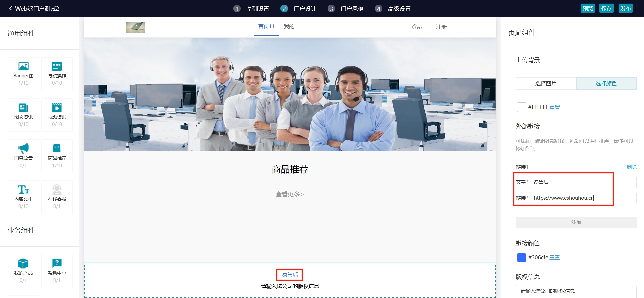The image size is (644, 298).
Task: Click the portal logo thumbnail in header
Action: [x=135, y=27]
